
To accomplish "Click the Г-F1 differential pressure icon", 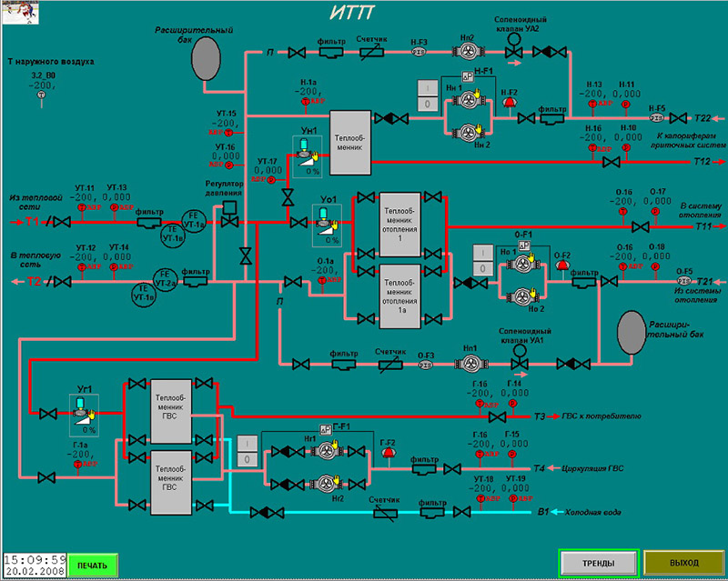I will (326, 430).
